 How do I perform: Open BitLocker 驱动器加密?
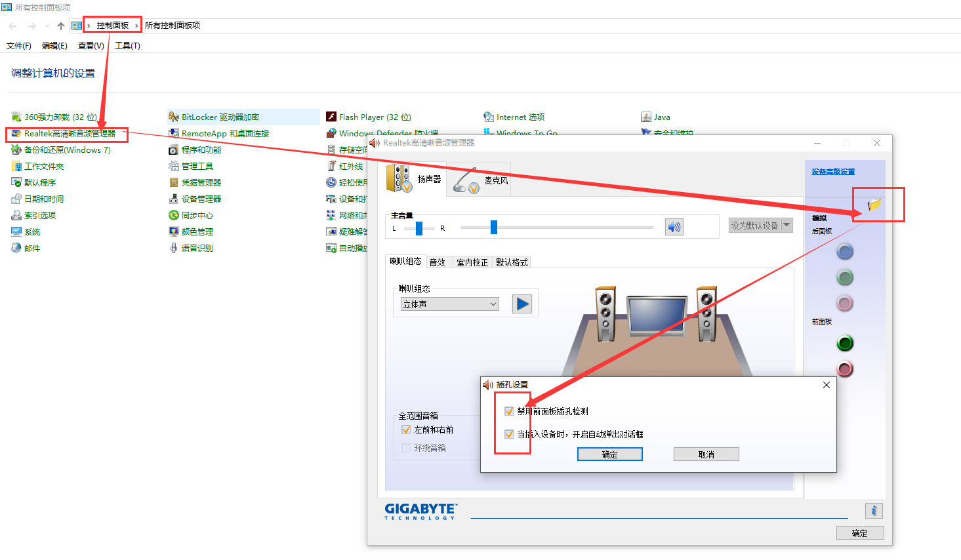pyautogui.click(x=214, y=117)
